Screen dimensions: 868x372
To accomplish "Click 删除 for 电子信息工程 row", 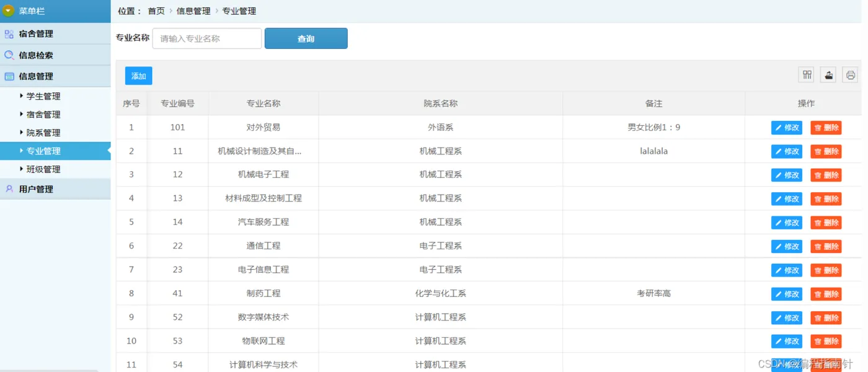I will pos(826,270).
